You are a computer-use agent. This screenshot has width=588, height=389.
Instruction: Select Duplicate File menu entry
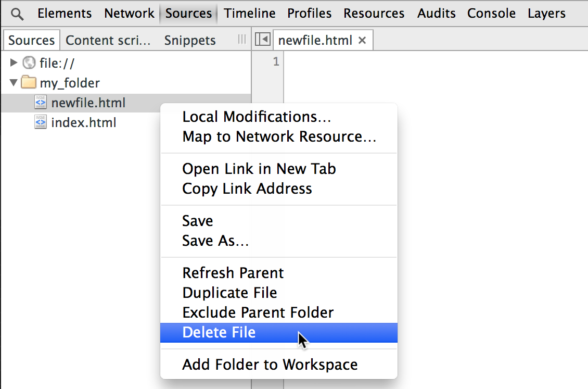229,293
